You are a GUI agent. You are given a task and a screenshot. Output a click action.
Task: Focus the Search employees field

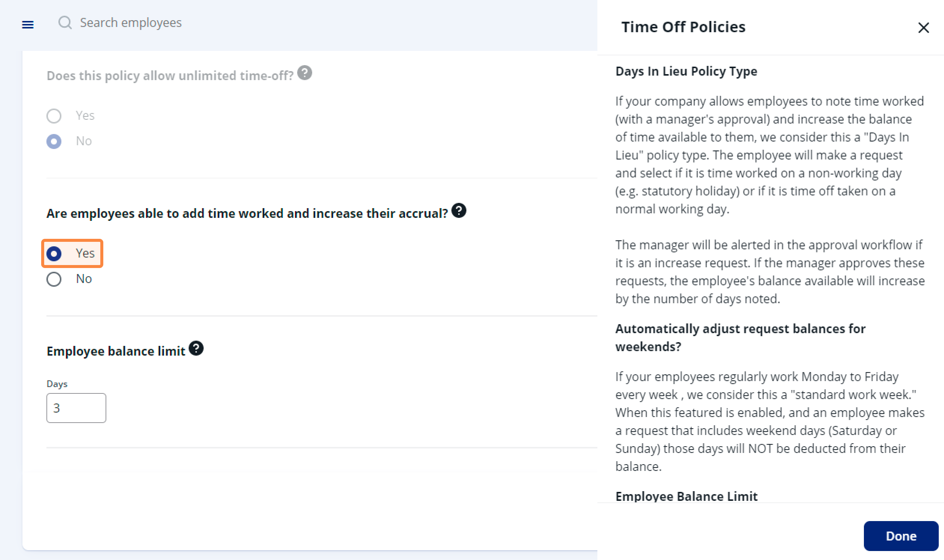tap(131, 22)
